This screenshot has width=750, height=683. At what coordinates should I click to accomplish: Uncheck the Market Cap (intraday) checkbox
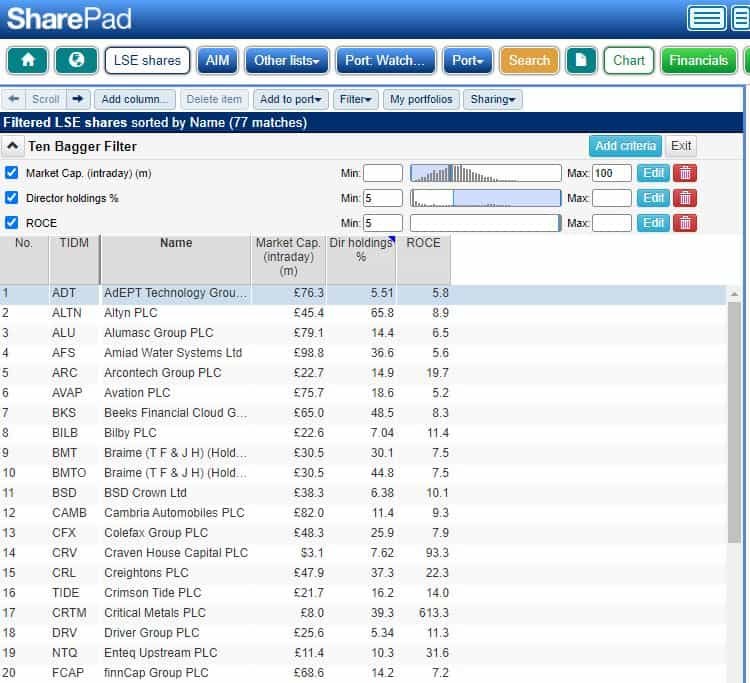[x=11, y=173]
